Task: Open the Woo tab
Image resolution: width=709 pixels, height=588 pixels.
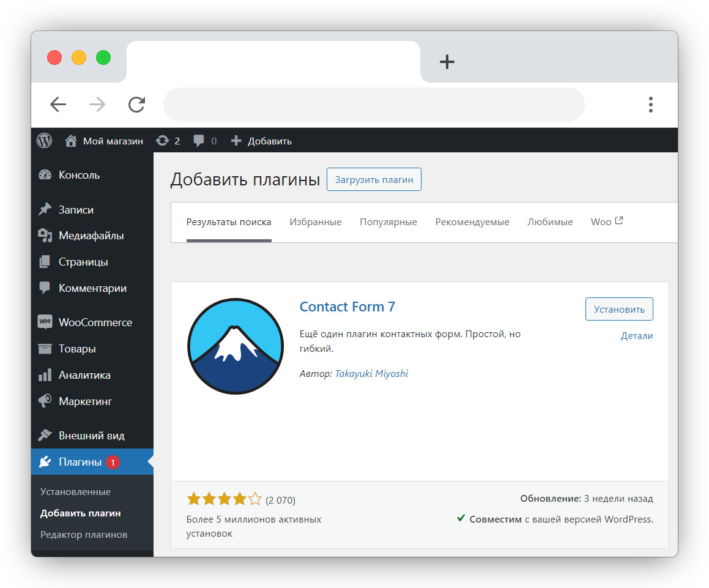Action: click(x=607, y=221)
